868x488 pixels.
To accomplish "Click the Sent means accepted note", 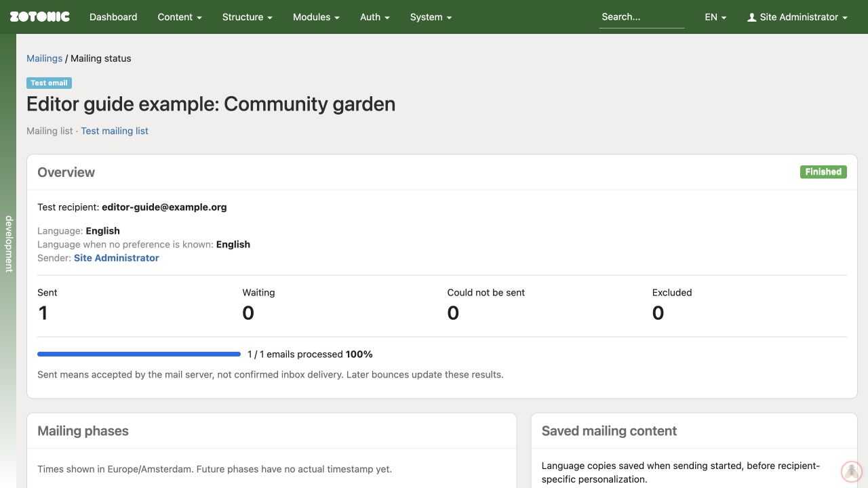I will click(x=271, y=374).
